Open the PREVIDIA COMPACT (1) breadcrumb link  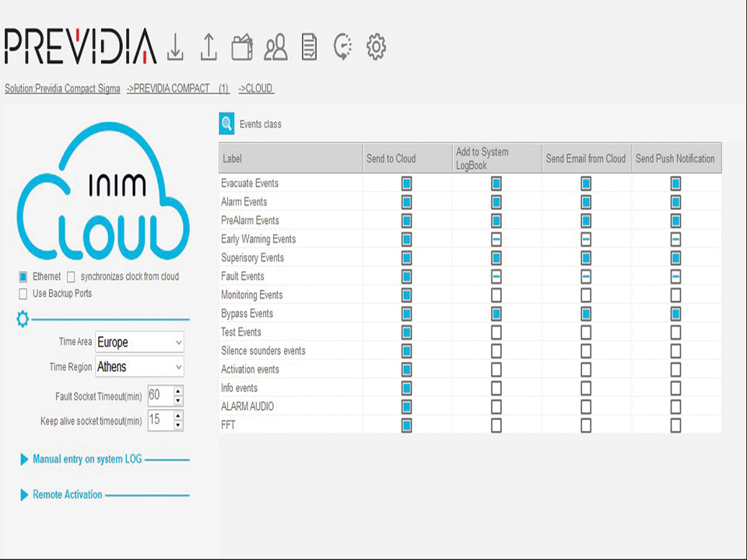coord(177,89)
